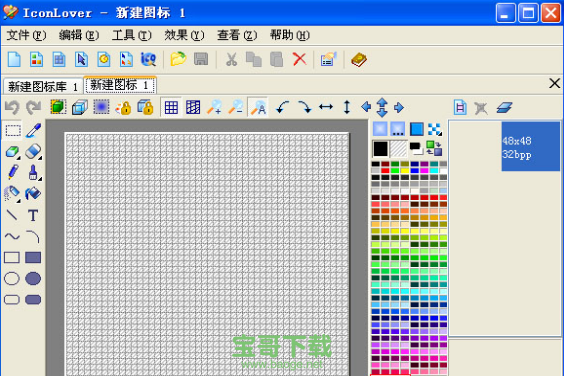
Task: Select the outlined ellipse tool
Action: click(x=12, y=278)
